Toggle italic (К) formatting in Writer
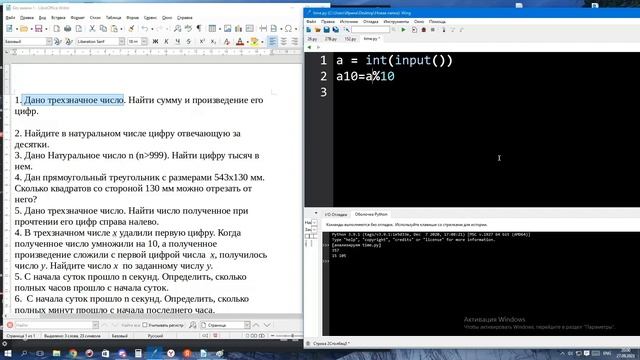The width and height of the screenshot is (640, 360). [x=166, y=41]
